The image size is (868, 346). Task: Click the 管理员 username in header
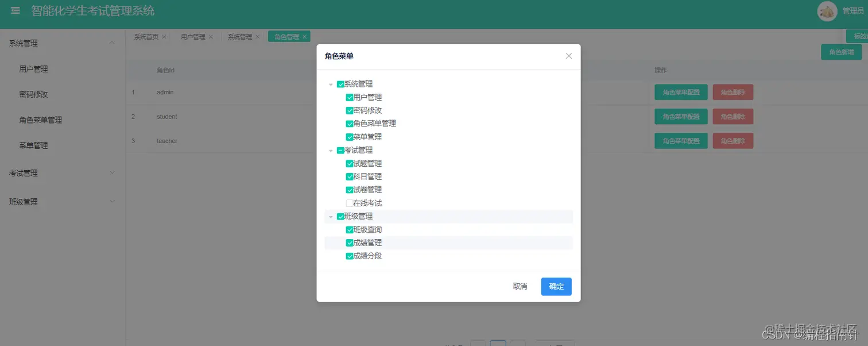click(x=853, y=11)
